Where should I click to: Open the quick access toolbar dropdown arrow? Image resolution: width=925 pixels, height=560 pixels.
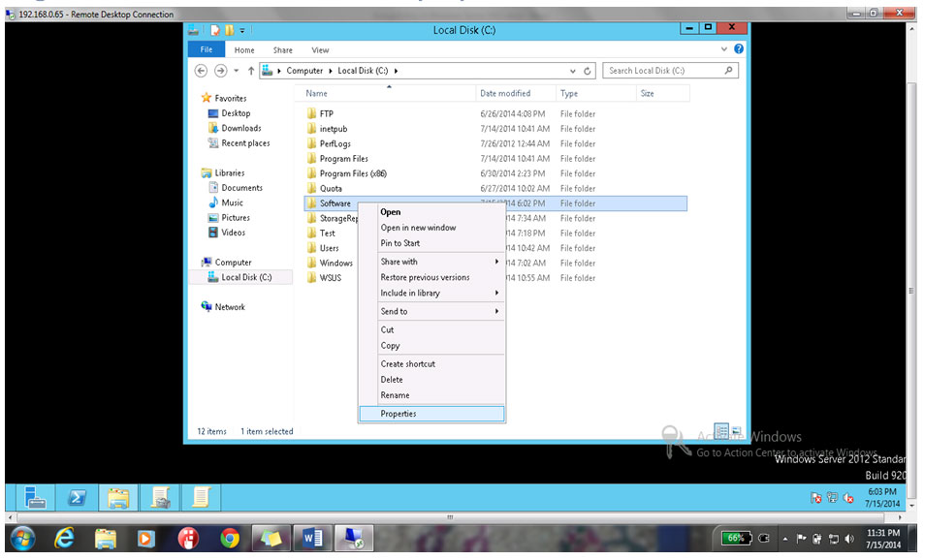click(x=241, y=30)
